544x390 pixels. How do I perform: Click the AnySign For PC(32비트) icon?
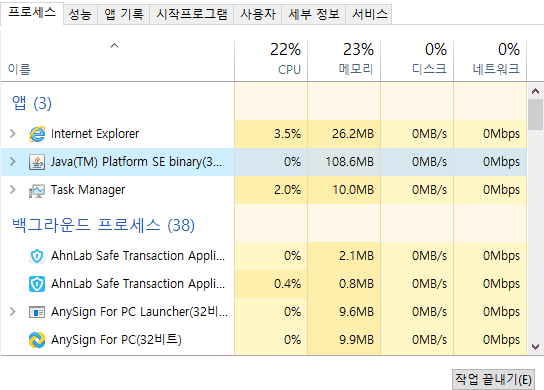(x=37, y=340)
